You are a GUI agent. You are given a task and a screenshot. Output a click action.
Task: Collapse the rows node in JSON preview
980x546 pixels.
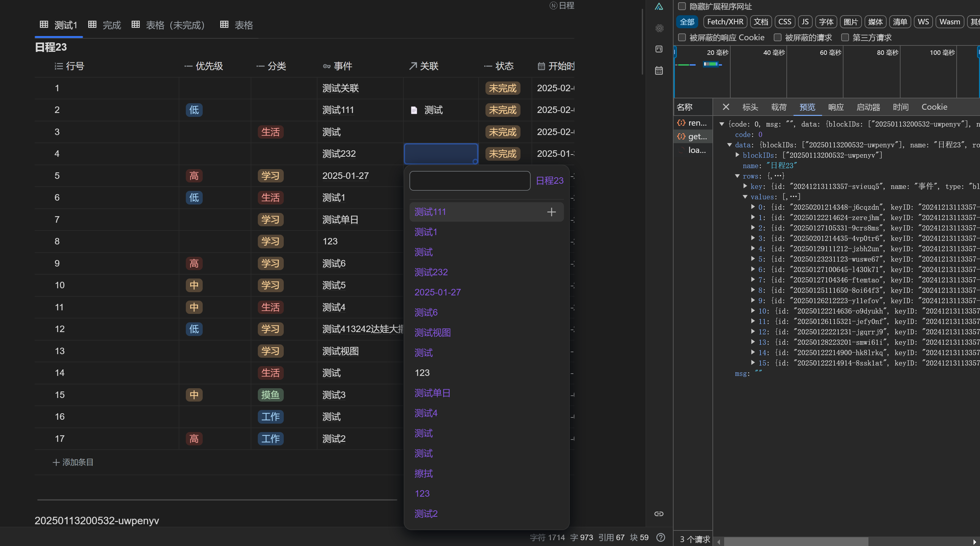[x=737, y=176]
